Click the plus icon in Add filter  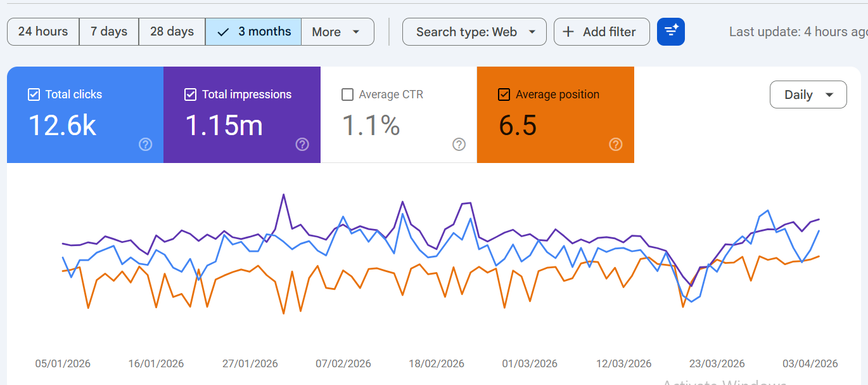coord(569,32)
